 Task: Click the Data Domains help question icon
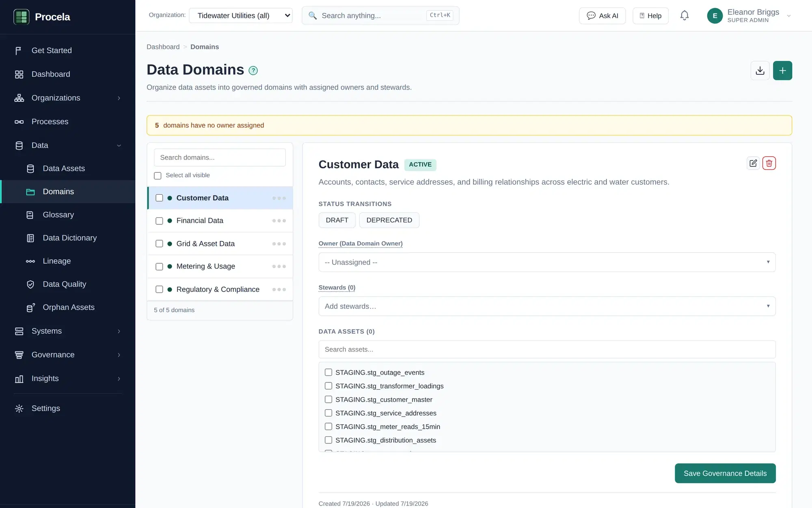coord(253,71)
